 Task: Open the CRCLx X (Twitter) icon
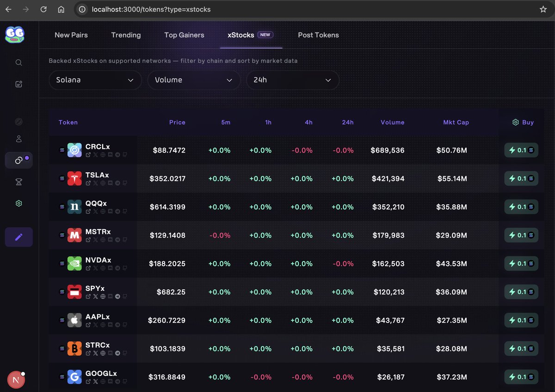click(x=96, y=155)
